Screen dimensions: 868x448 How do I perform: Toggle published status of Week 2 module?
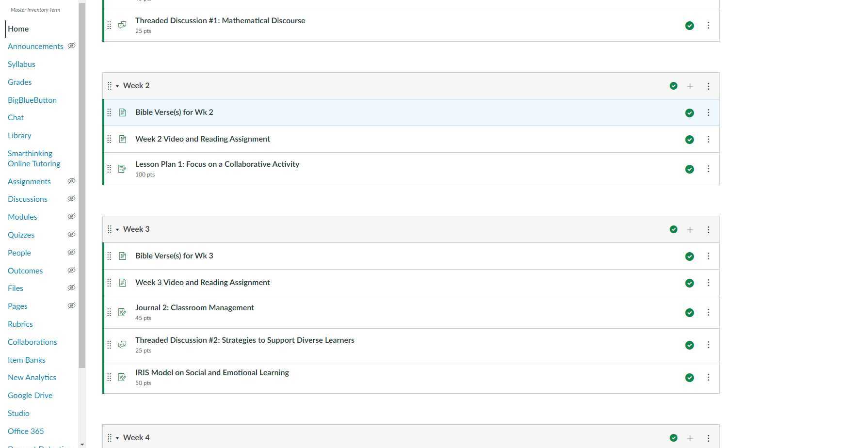[674, 86]
